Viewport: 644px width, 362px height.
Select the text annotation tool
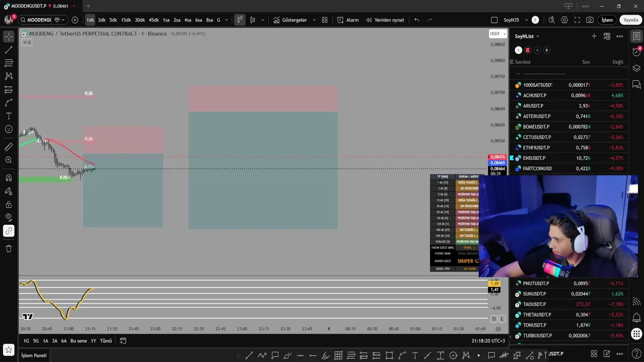click(9, 116)
